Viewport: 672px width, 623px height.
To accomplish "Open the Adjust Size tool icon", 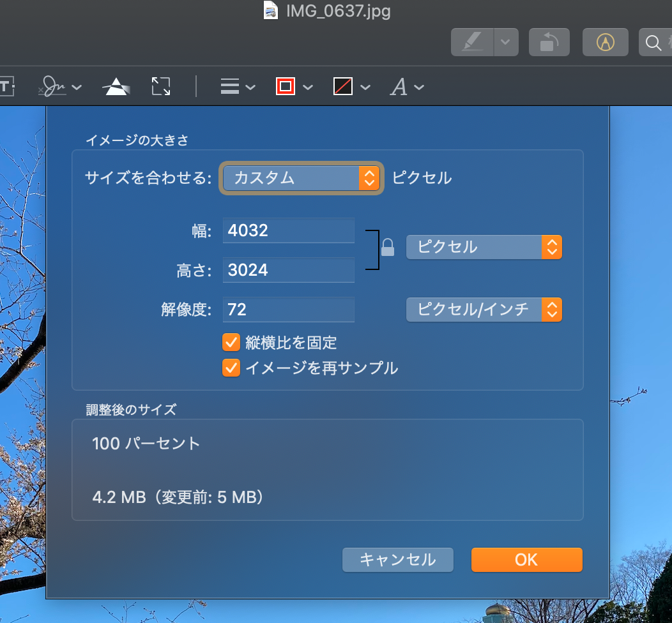I will click(161, 86).
